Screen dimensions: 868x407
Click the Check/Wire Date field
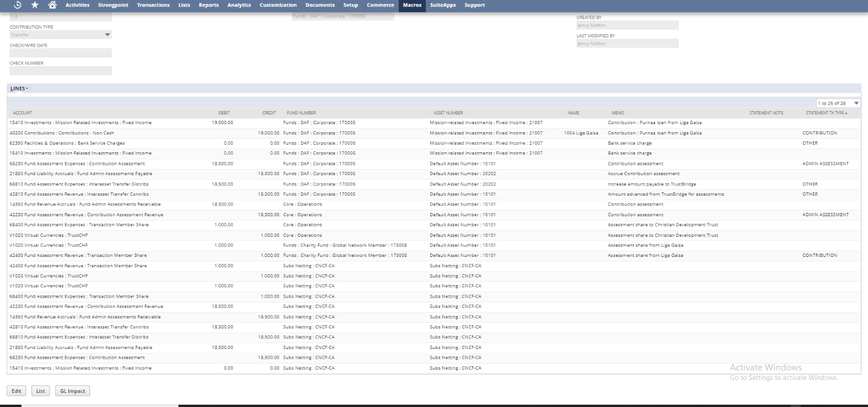coord(61,53)
